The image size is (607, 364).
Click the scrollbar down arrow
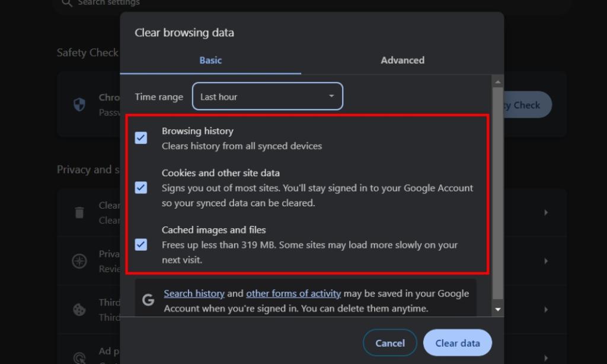click(498, 309)
